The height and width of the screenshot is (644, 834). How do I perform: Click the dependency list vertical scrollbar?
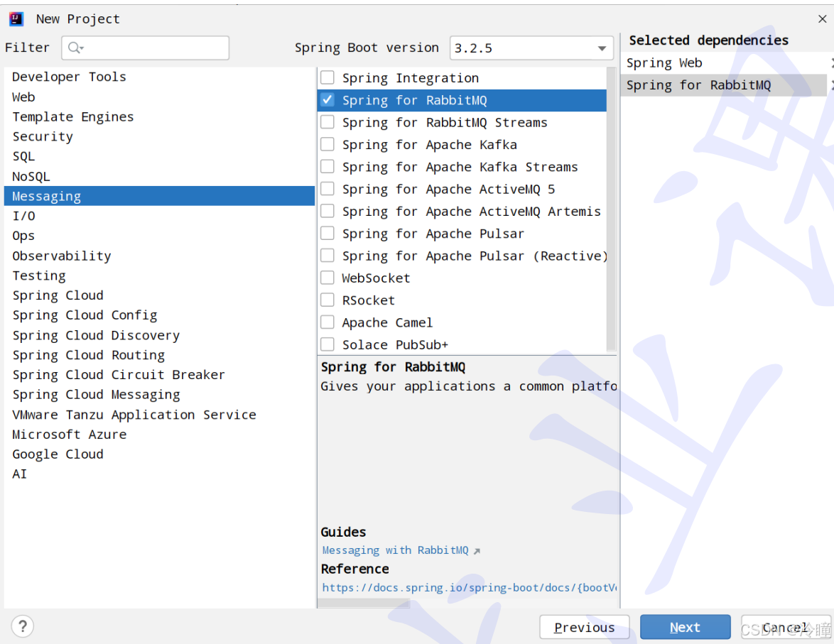(611, 210)
